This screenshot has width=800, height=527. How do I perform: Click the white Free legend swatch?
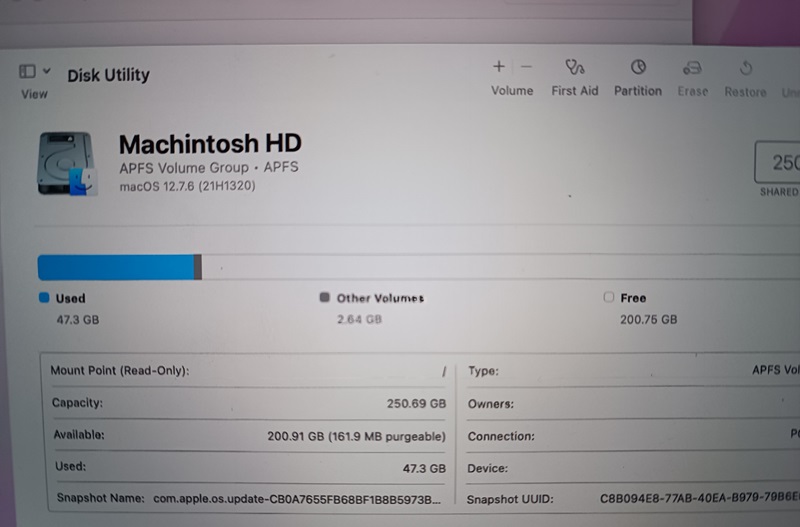coord(608,297)
